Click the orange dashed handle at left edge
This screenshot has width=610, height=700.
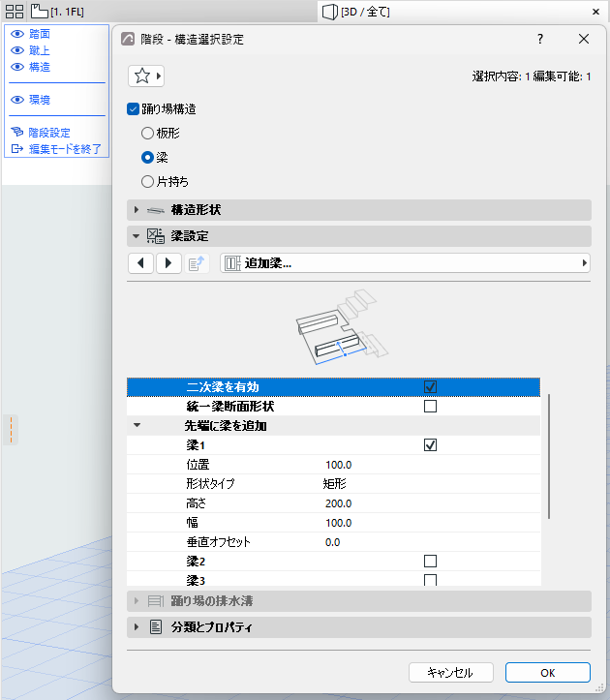tap(12, 430)
